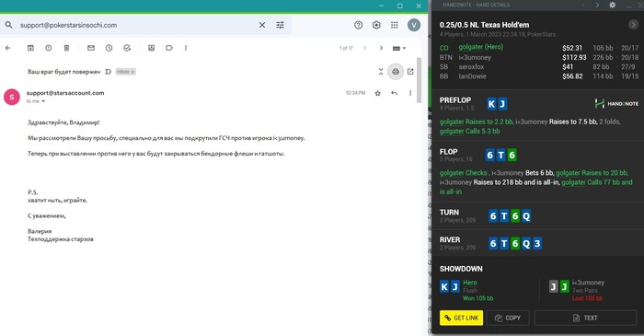
Task: Go to next hand in Hand2Note
Action: click(597, 5)
